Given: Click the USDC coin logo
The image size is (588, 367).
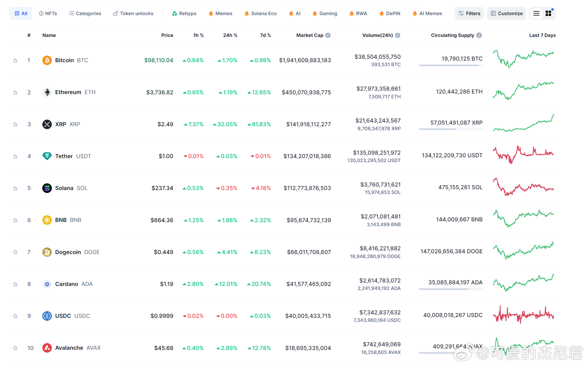Looking at the screenshot, I should (x=47, y=316).
